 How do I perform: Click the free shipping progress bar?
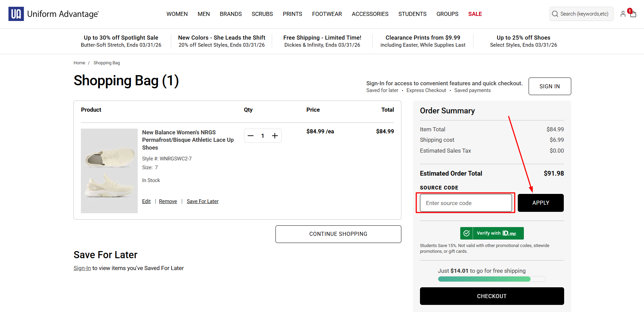tap(492, 279)
